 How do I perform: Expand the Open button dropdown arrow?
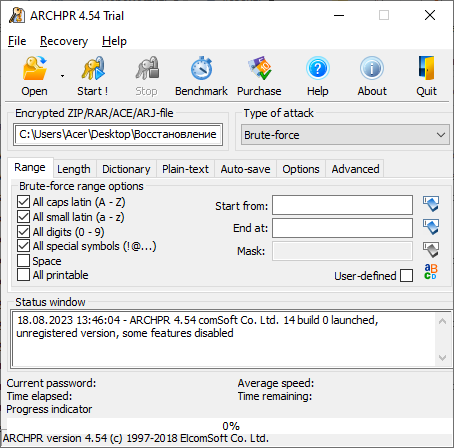coord(62,76)
